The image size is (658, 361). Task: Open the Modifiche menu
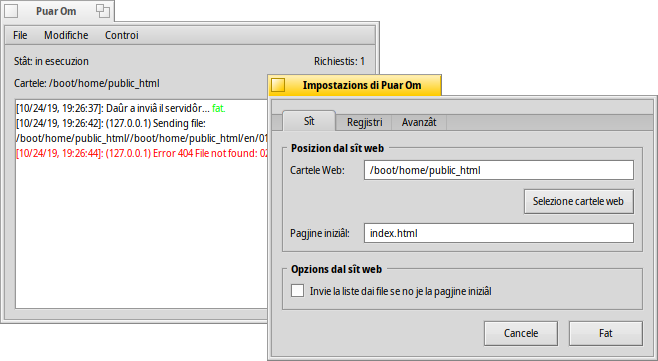[66, 35]
